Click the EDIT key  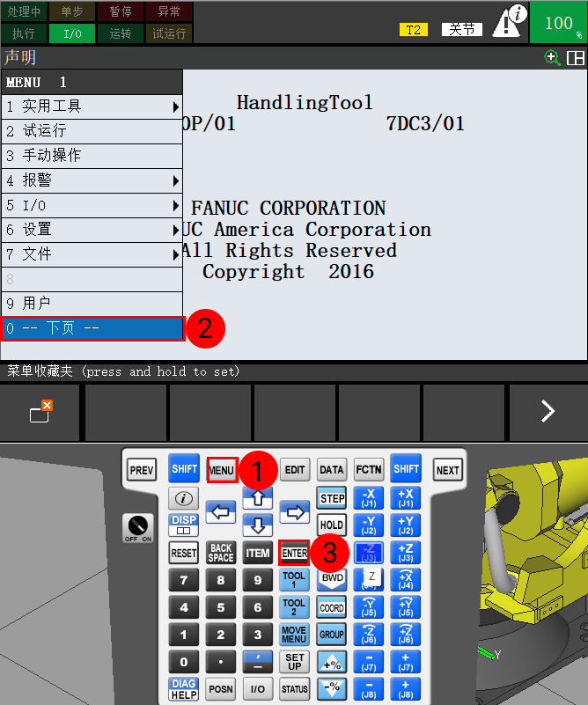pos(295,470)
